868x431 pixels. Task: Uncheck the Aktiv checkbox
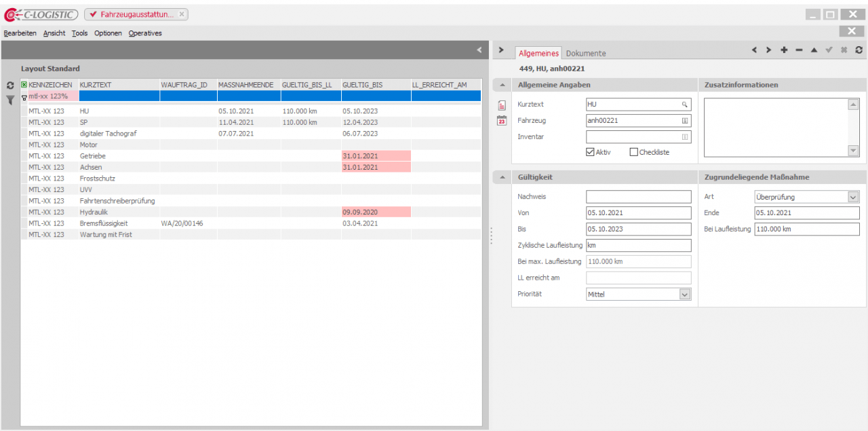[590, 152]
